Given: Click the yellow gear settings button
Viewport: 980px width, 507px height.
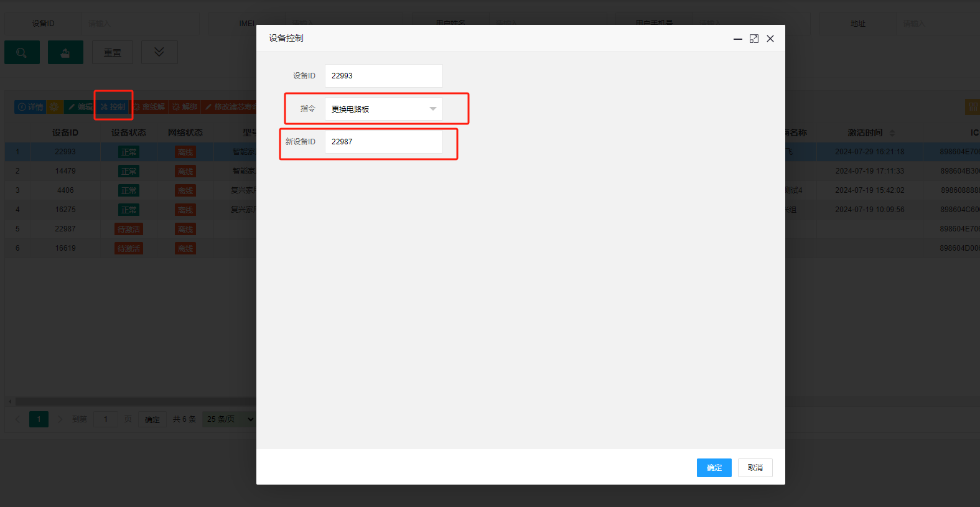Looking at the screenshot, I should [55, 107].
